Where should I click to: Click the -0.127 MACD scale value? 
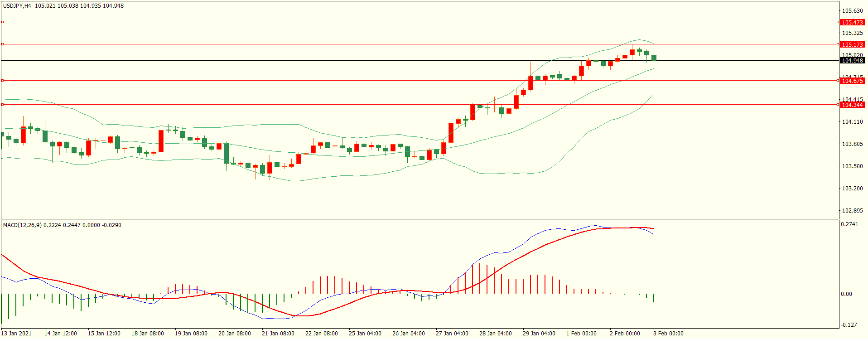[849, 325]
